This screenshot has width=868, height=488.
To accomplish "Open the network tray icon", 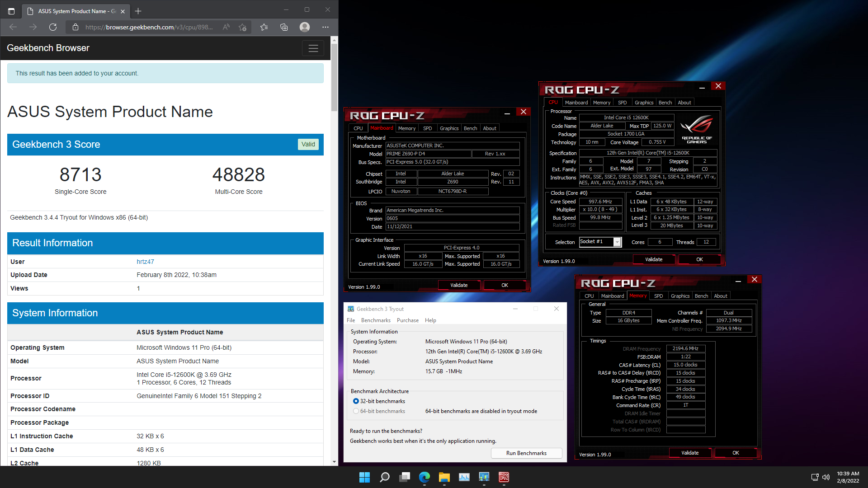I will coord(815,477).
